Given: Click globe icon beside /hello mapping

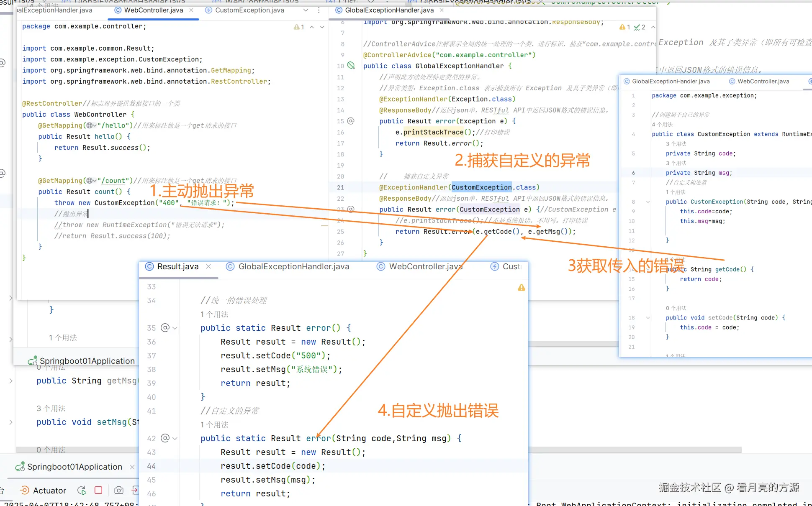Looking at the screenshot, I should coord(90,125).
